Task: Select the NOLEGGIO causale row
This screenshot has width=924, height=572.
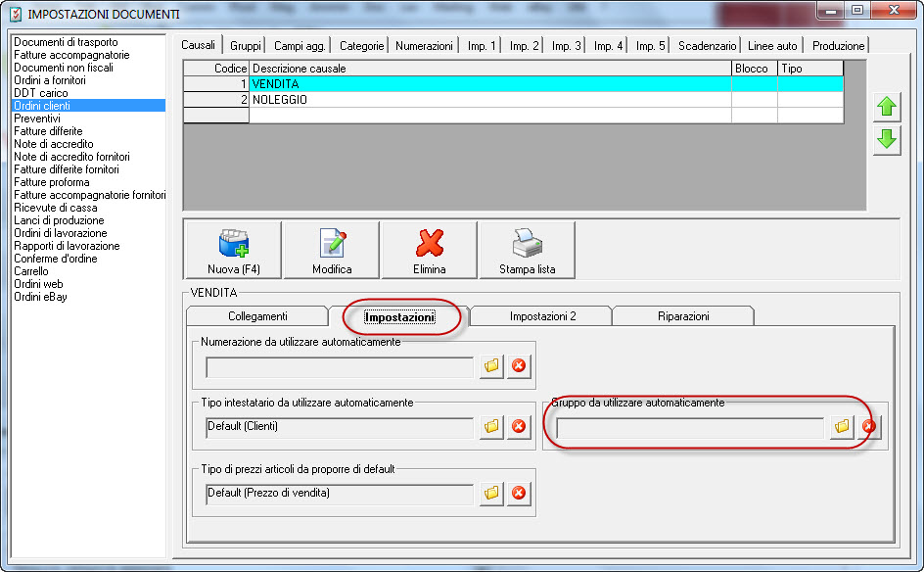Action: coord(513,100)
